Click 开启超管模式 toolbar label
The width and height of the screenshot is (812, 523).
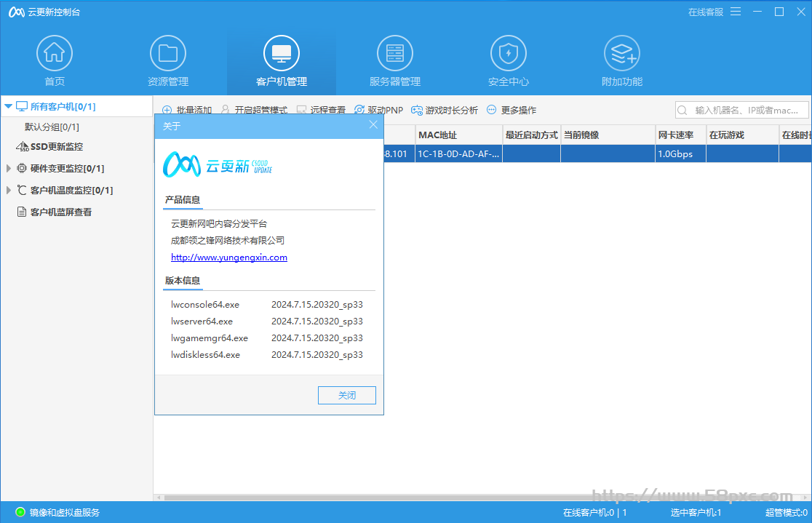[261, 110]
